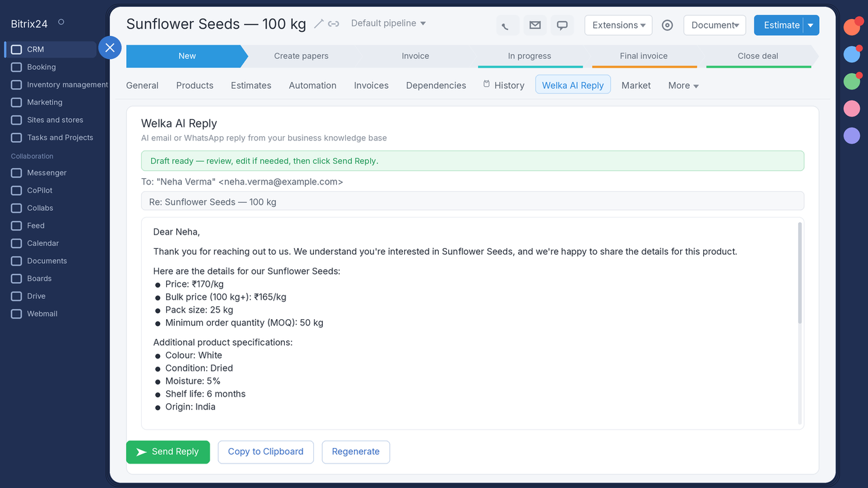Open the Invoices tab

[x=371, y=85]
